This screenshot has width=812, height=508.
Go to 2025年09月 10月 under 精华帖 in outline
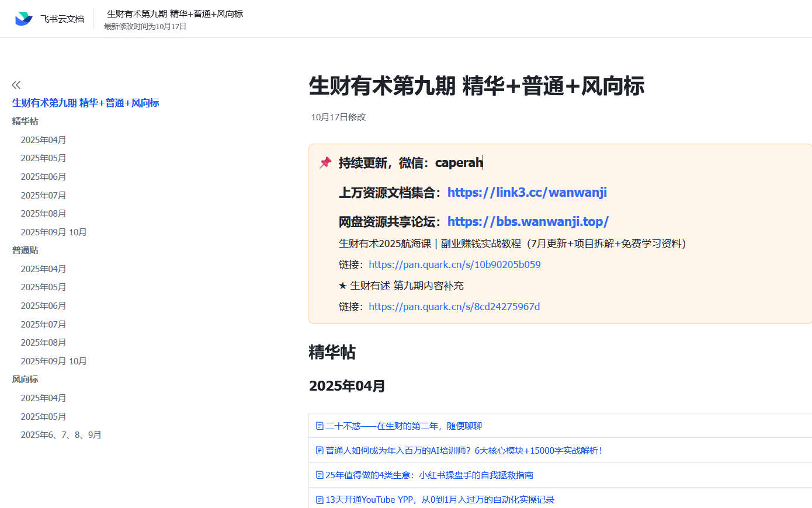coord(54,232)
